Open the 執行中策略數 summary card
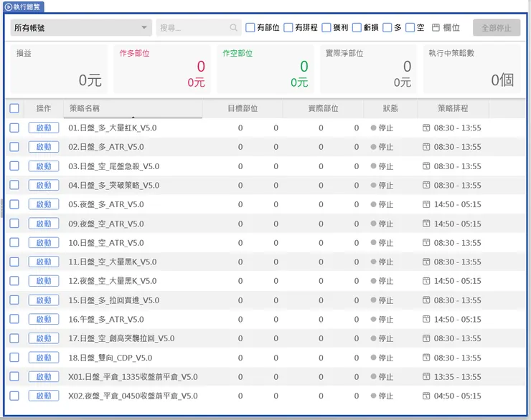531x420 pixels. click(471, 69)
